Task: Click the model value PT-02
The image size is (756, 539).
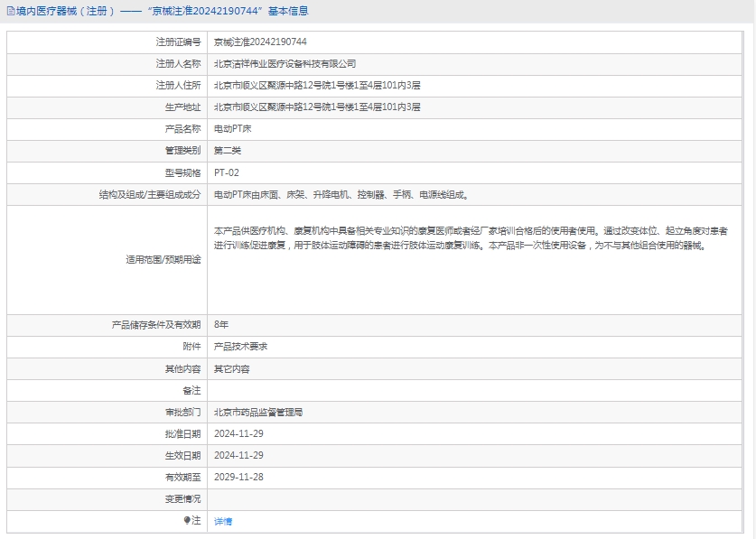Action: pyautogui.click(x=227, y=172)
